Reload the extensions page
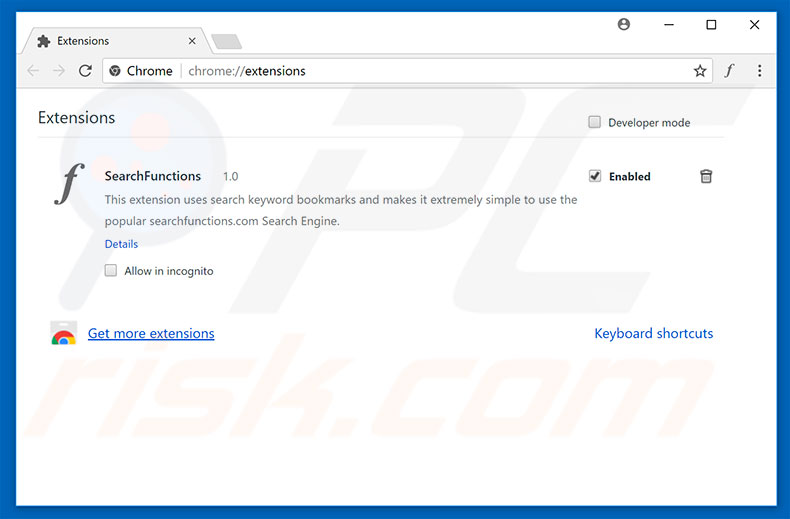The image size is (790, 519). point(85,71)
